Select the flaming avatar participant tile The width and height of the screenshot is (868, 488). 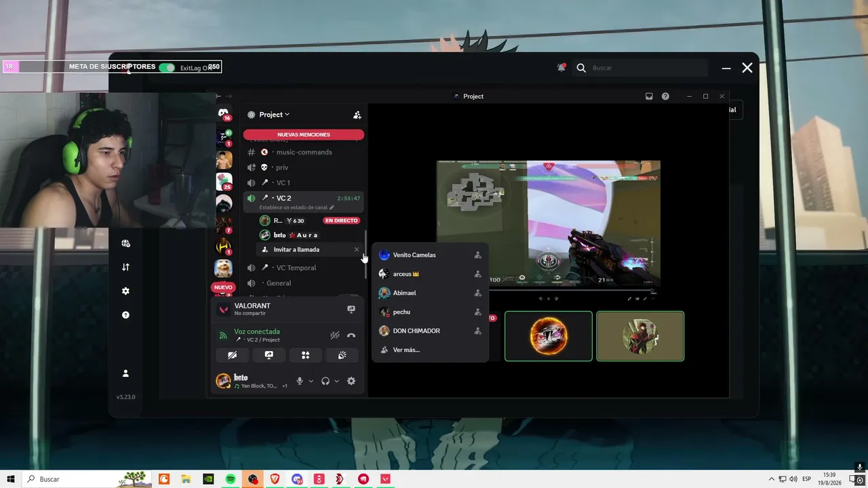click(x=549, y=336)
